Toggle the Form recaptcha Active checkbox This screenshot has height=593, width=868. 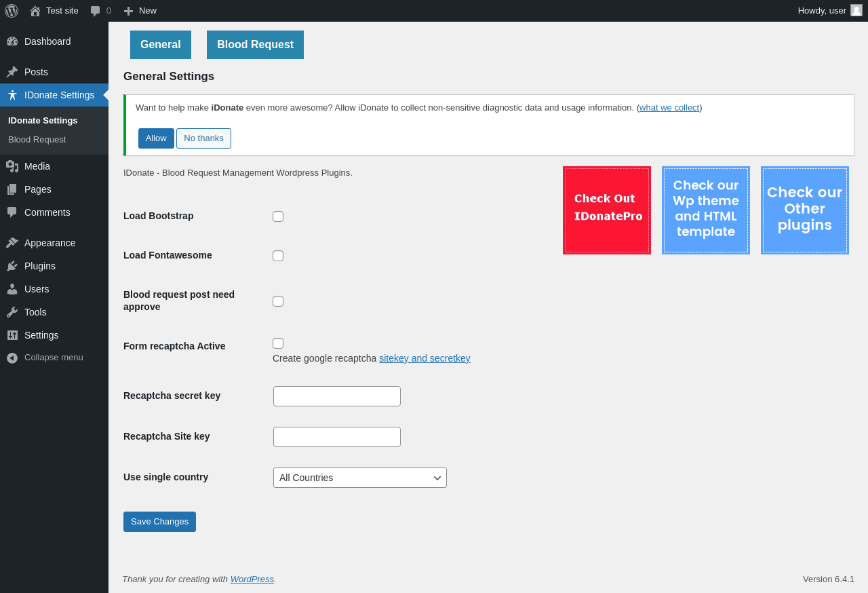click(278, 343)
